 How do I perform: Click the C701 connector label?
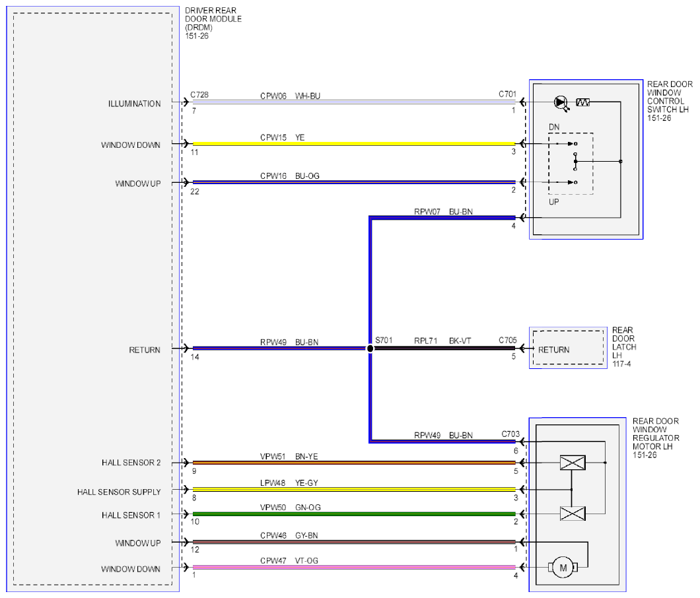tap(507, 94)
